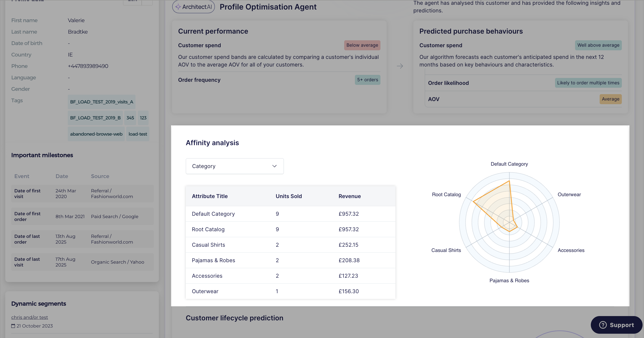Open the Category affinity dropdown
The width and height of the screenshot is (644, 338).
click(x=234, y=166)
